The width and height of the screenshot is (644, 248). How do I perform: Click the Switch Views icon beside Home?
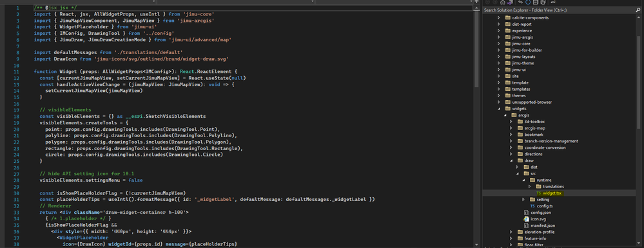pyautogui.click(x=511, y=2)
